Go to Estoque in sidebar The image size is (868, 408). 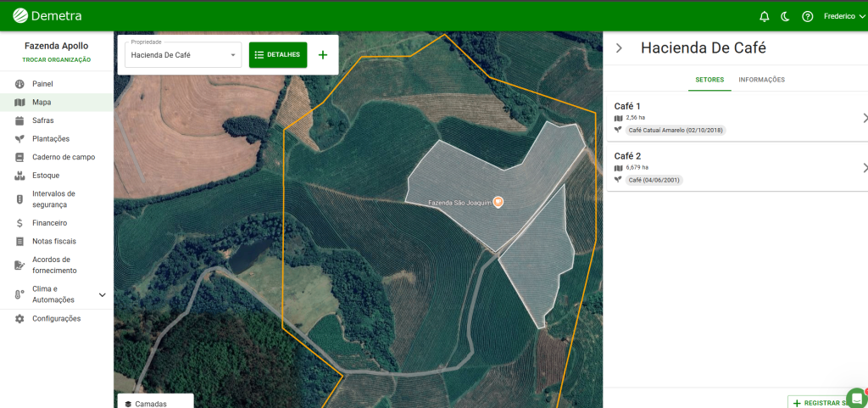point(45,176)
